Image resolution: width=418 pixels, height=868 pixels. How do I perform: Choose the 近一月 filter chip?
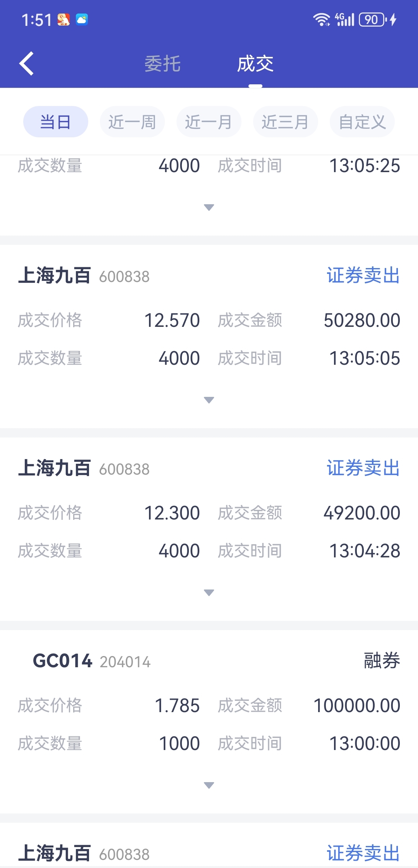click(x=209, y=122)
